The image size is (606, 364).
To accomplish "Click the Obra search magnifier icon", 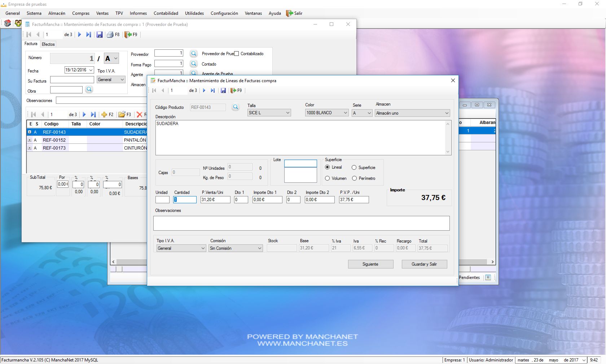I will pyautogui.click(x=89, y=89).
